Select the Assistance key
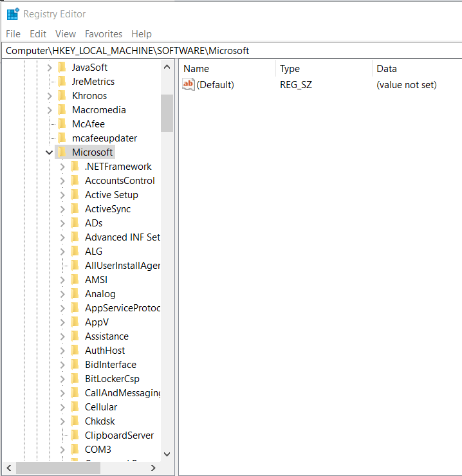 pos(107,336)
